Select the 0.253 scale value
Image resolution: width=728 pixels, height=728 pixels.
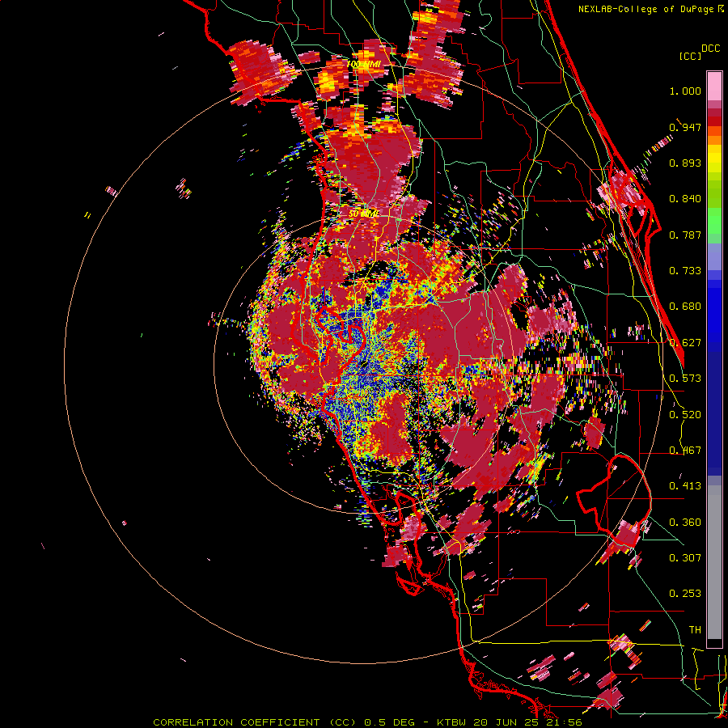(685, 594)
